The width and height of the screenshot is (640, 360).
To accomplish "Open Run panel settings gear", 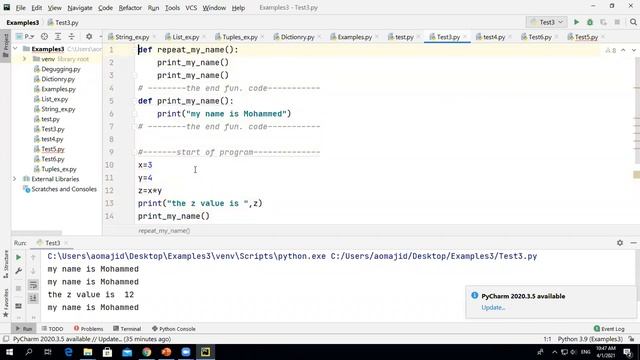I will [x=620, y=243].
